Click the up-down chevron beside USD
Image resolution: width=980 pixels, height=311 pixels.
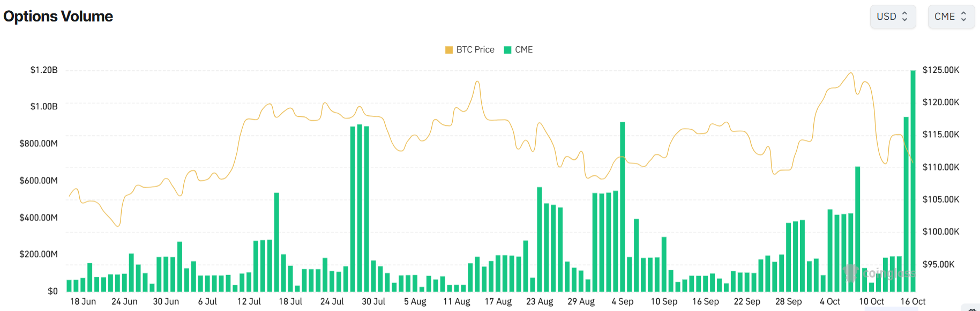coord(905,17)
